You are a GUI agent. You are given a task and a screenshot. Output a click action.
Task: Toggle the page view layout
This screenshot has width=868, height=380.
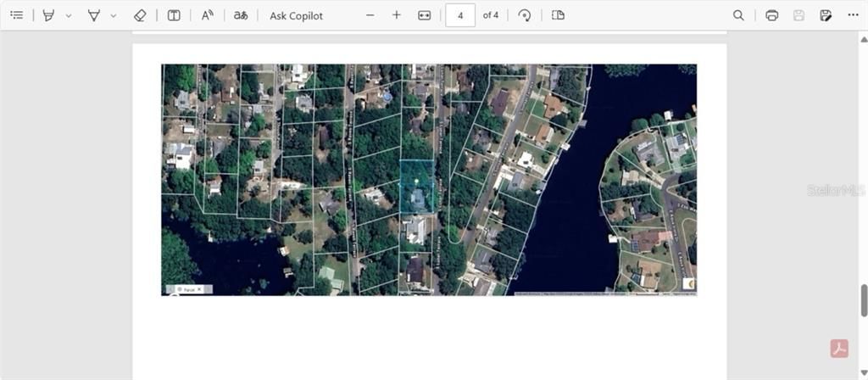558,15
